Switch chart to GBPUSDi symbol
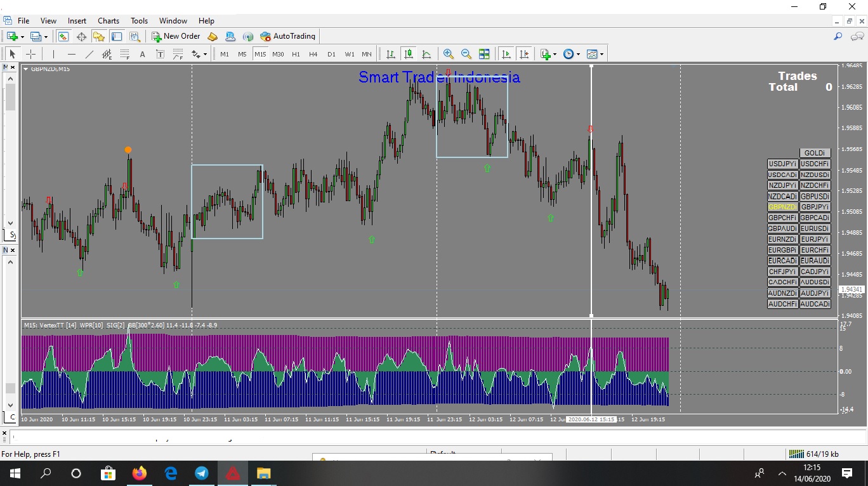This screenshot has width=868, height=486. 815,196
